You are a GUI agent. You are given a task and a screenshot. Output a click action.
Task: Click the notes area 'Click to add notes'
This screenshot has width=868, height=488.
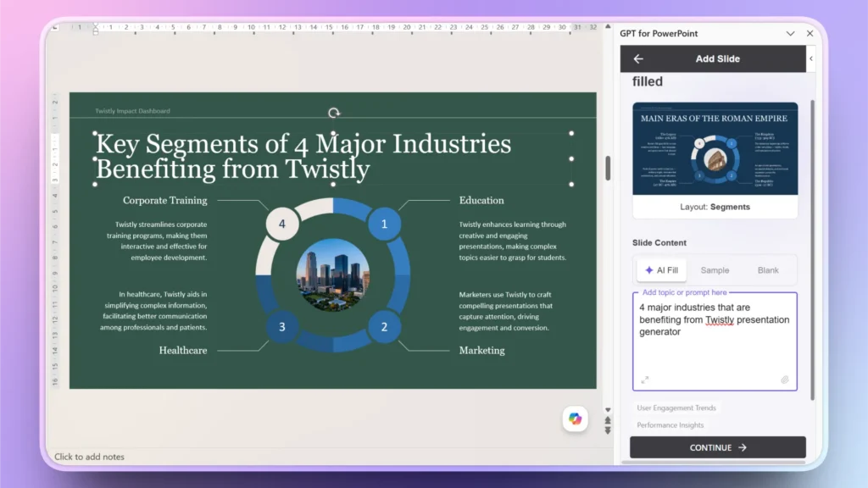[89, 457]
